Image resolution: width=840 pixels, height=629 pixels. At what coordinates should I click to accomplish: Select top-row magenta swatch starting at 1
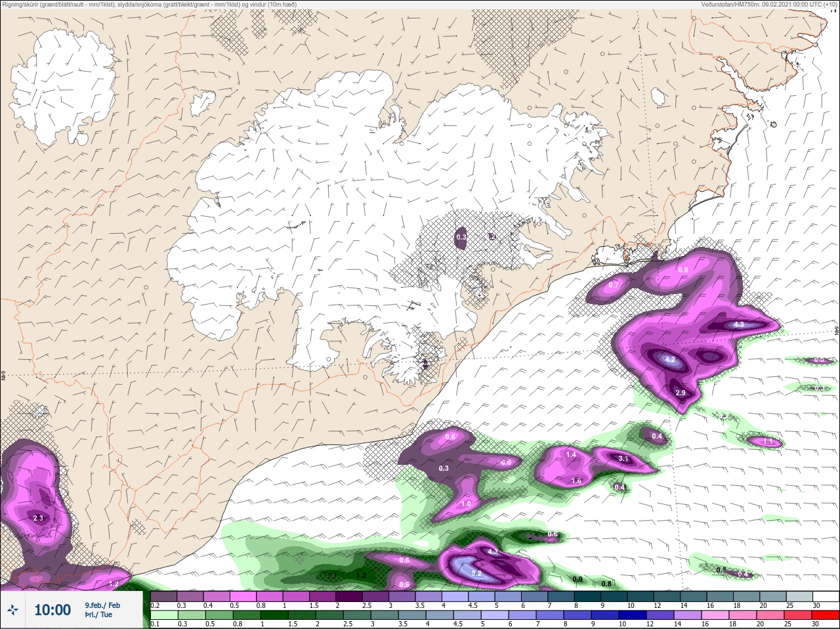297,596
